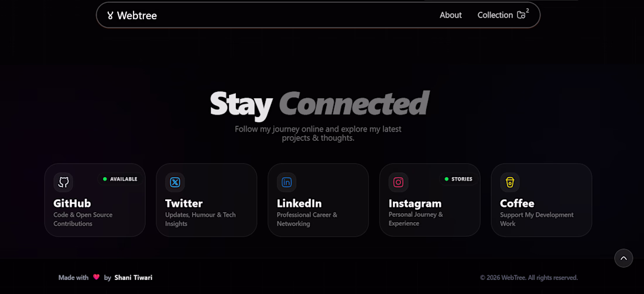
Task: Open LinkedIn Professional Career & Networking text
Action: [x=307, y=219]
